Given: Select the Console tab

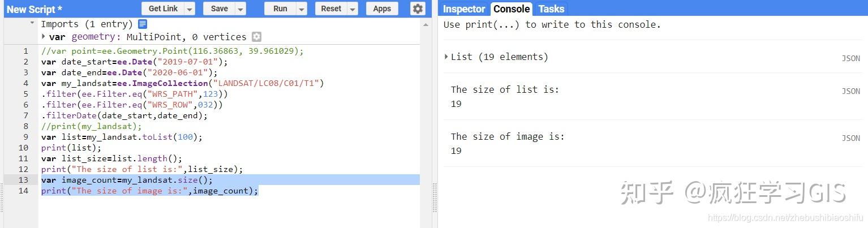Looking at the screenshot, I should (512, 9).
